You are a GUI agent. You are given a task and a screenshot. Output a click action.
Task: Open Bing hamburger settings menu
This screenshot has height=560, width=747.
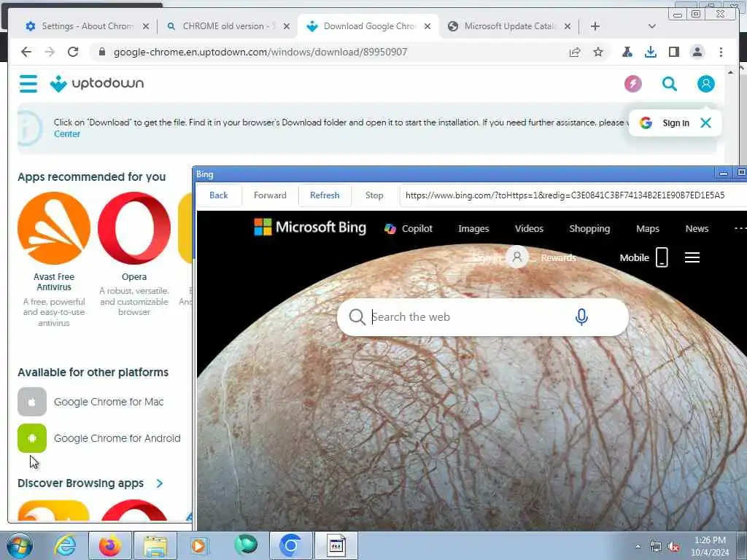pos(692,257)
